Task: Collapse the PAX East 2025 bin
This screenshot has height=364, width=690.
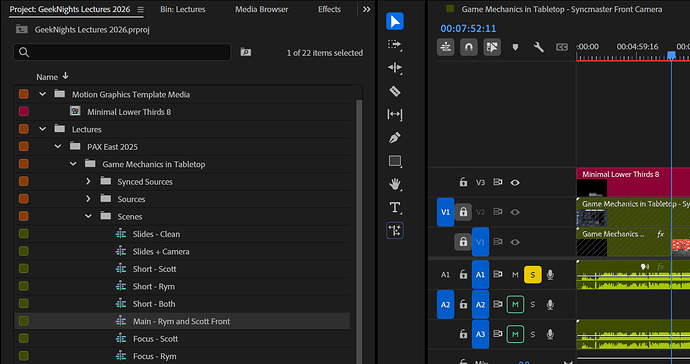Action: pos(58,146)
